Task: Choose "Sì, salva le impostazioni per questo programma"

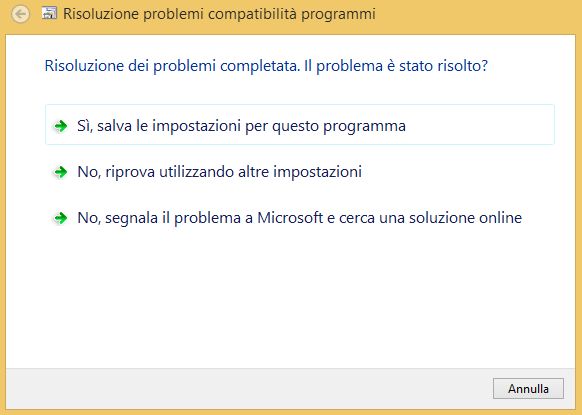Action: point(300,125)
